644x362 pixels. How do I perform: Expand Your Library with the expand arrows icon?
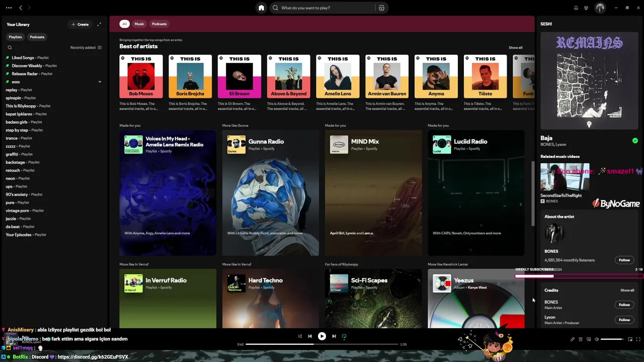click(x=99, y=24)
